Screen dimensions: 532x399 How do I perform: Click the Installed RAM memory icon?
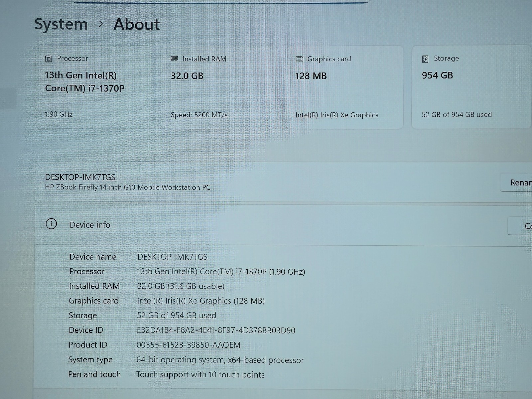click(174, 59)
